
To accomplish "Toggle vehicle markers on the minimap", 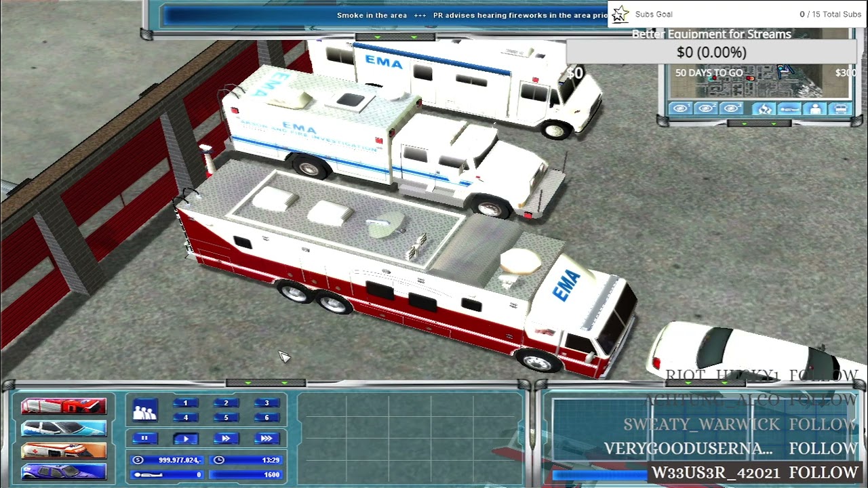I will tap(841, 108).
